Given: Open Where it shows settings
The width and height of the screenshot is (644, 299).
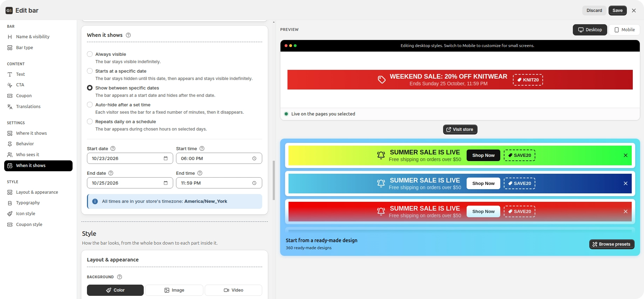Looking at the screenshot, I should [38, 133].
